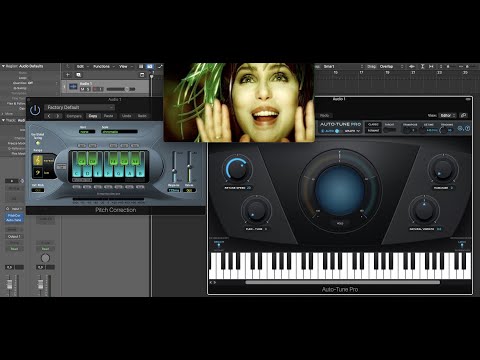Click the Audio 1 track waveform icon

pos(73,87)
